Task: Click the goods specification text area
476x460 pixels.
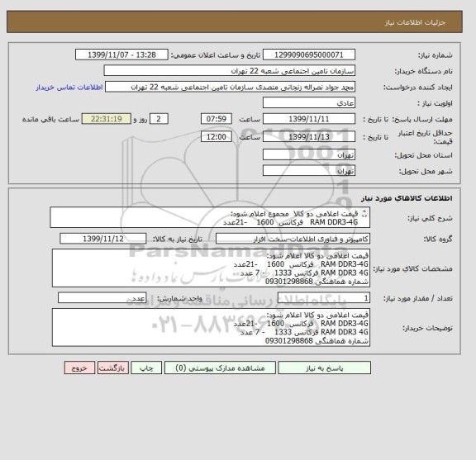Action: 211,268
